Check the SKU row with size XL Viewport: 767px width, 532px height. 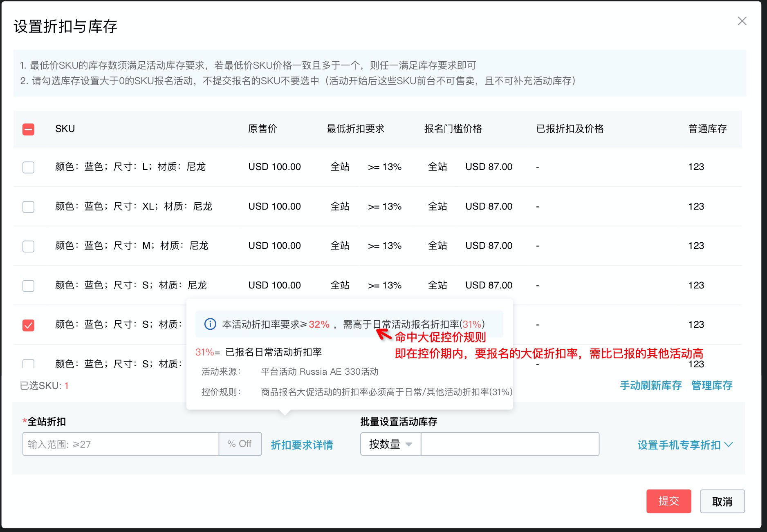coord(28,207)
